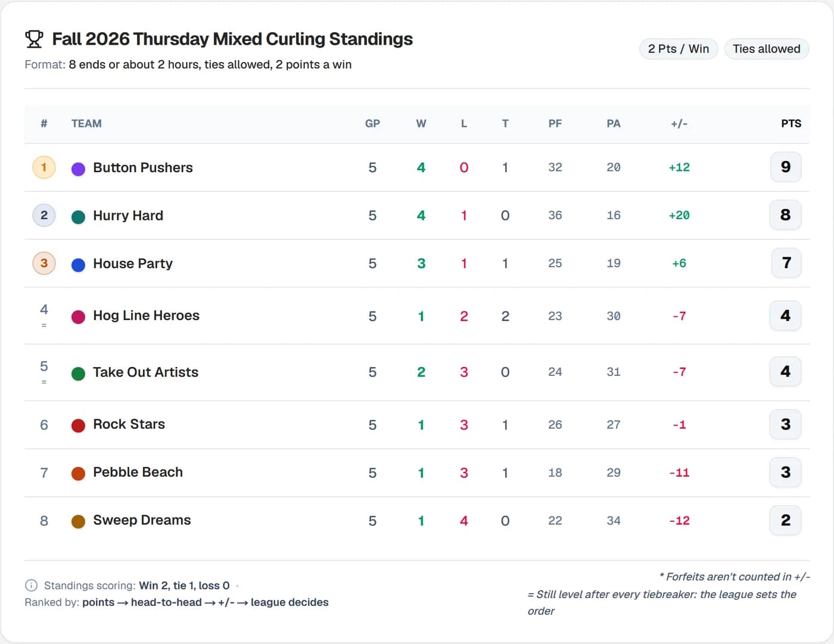This screenshot has width=834, height=644.
Task: Select the Take Out Artists team name
Action: pyautogui.click(x=145, y=372)
